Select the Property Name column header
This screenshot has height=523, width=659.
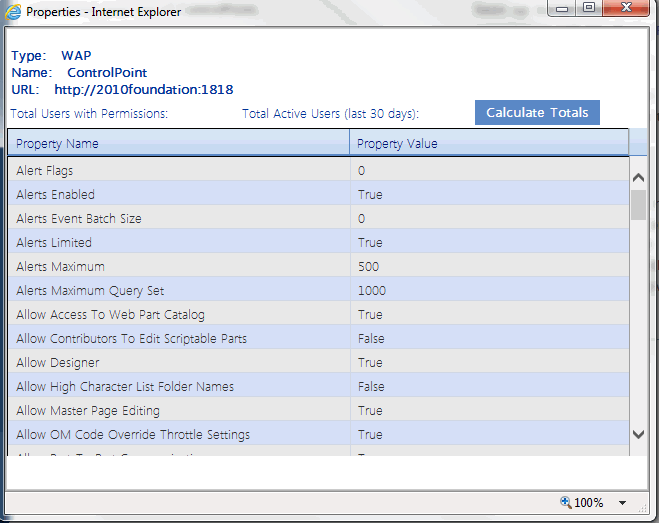click(179, 143)
